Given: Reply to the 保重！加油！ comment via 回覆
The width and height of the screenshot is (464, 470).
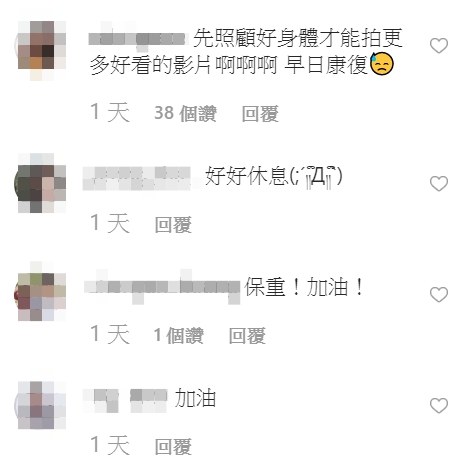Looking at the screenshot, I should (247, 335).
